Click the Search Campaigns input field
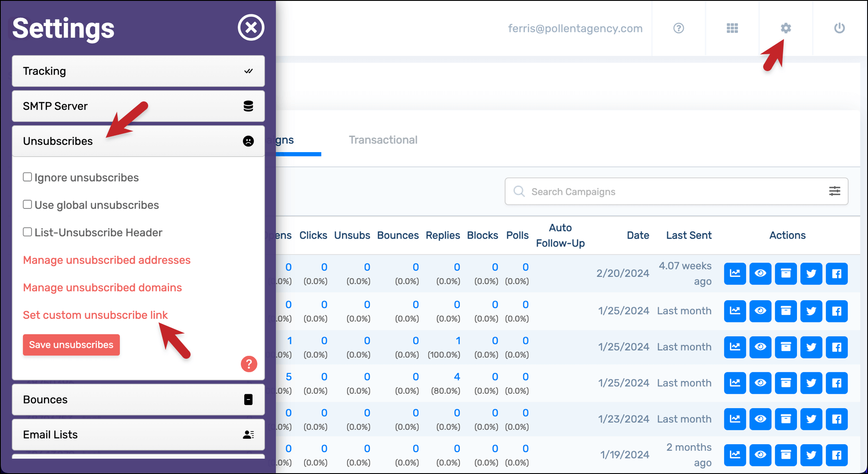The height and width of the screenshot is (474, 868). tap(676, 192)
